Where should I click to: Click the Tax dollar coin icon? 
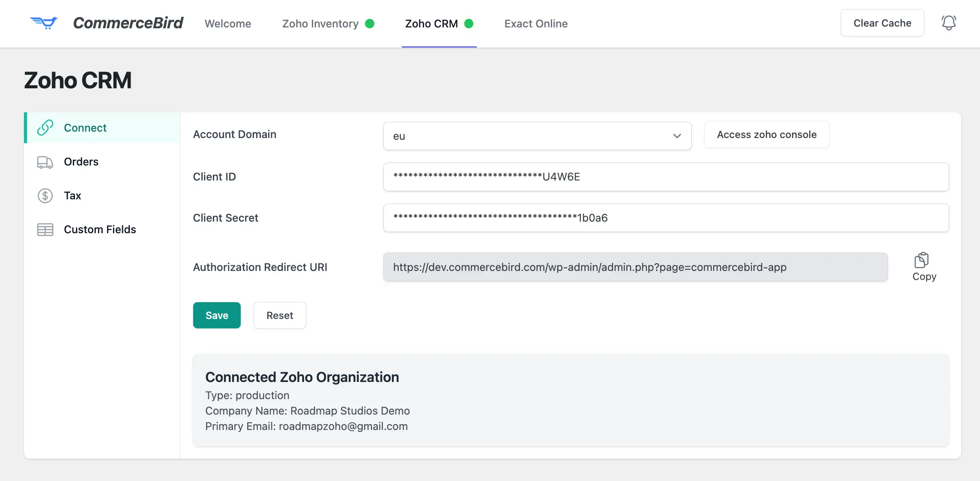[x=45, y=196]
